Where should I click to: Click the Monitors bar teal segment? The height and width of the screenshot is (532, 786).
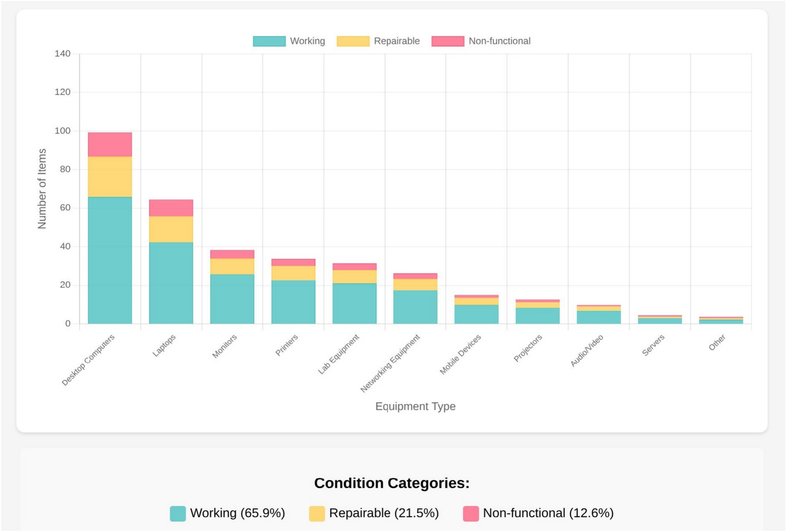(x=232, y=299)
